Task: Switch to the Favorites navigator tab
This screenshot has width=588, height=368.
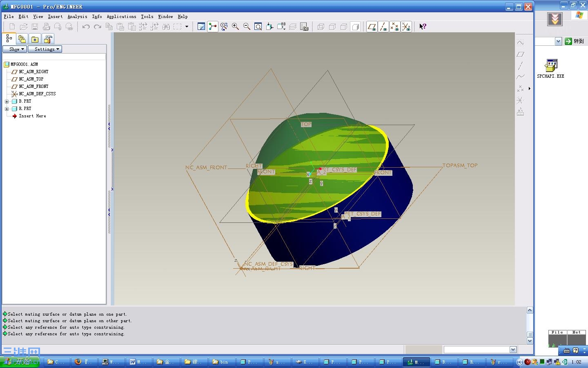Action: (35, 39)
